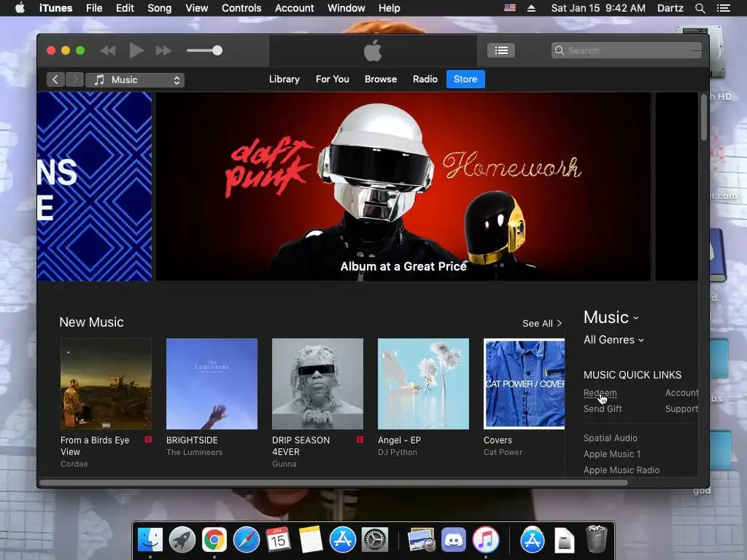Open the Apple Music Radio link
The image size is (747, 560).
[622, 470]
